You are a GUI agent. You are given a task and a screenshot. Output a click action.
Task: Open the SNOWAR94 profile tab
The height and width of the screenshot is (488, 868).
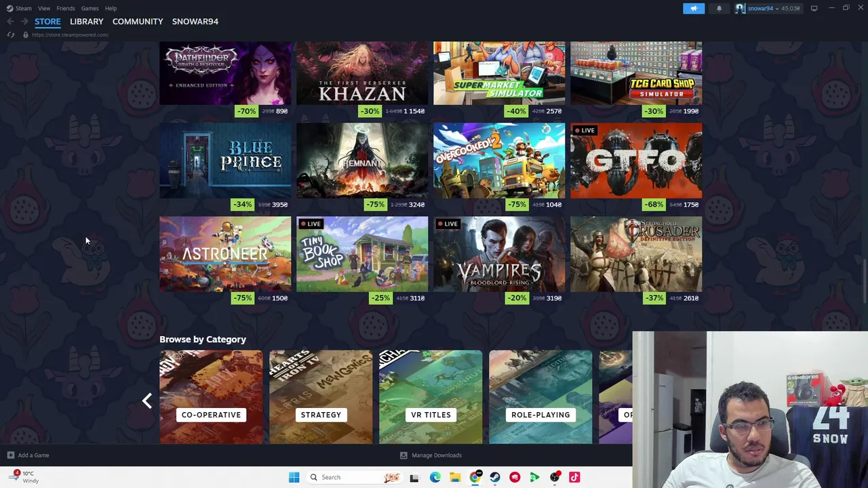(x=195, y=22)
